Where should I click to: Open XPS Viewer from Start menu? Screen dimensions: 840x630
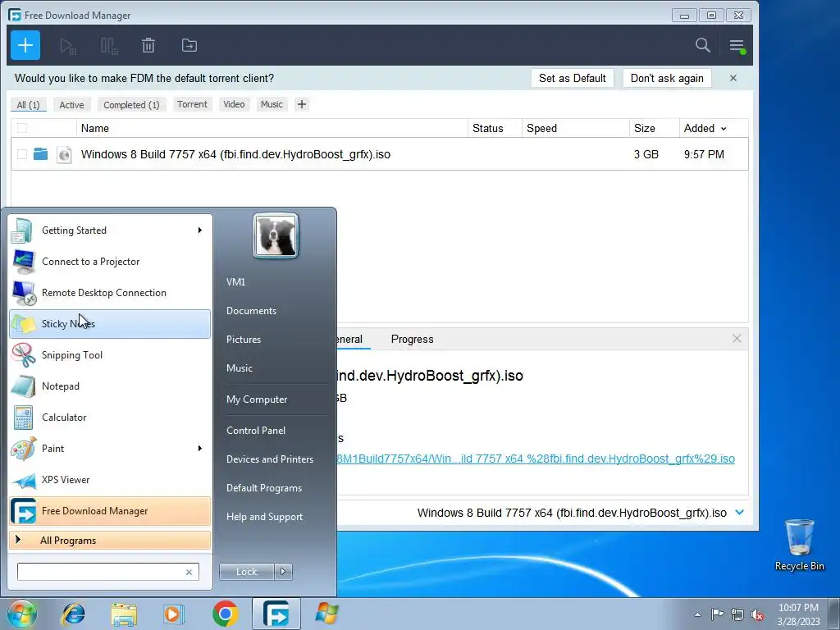coord(110,479)
